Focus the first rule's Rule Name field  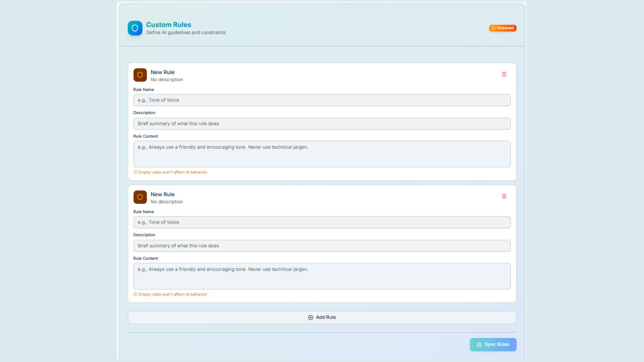tap(322, 100)
